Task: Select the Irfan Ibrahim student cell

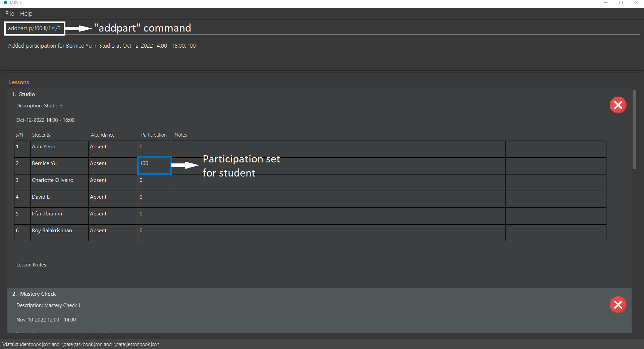Action: [x=59, y=216]
